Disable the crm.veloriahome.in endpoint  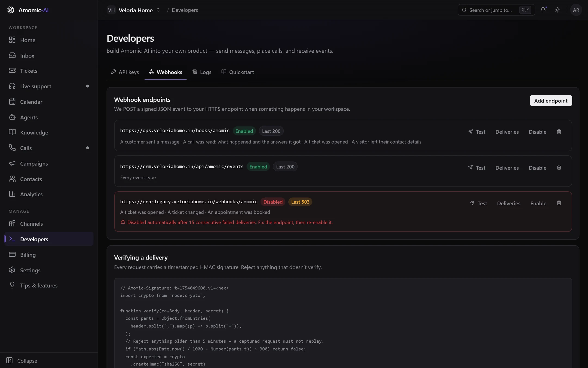537,168
